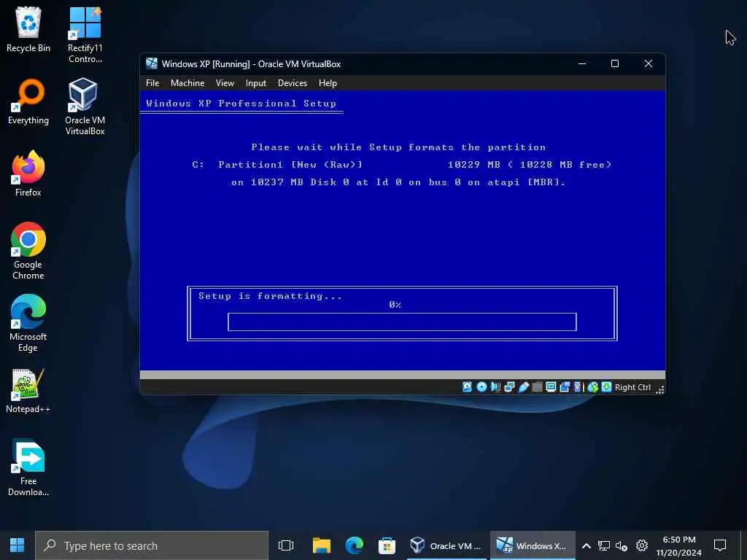Click the Right Ctrl host key label
The width and height of the screenshot is (747, 560).
(x=632, y=387)
